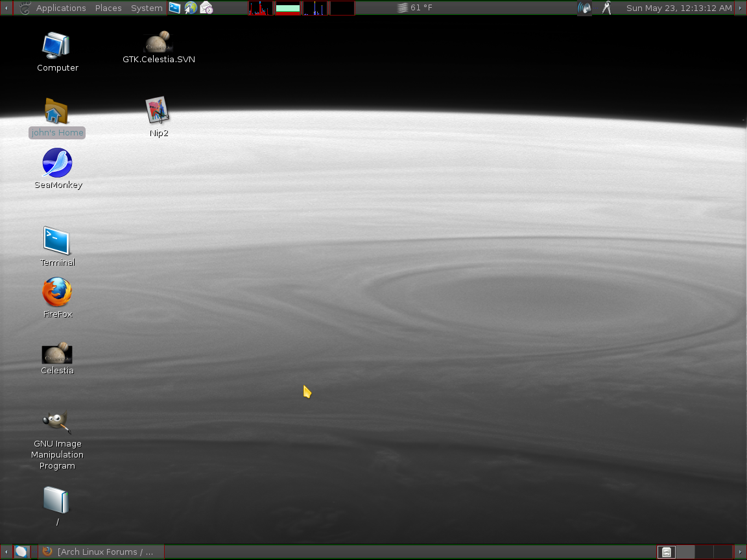Viewport: 747px width, 560px height.
Task: Click the fourth empty system monitor graph
Action: (342, 8)
